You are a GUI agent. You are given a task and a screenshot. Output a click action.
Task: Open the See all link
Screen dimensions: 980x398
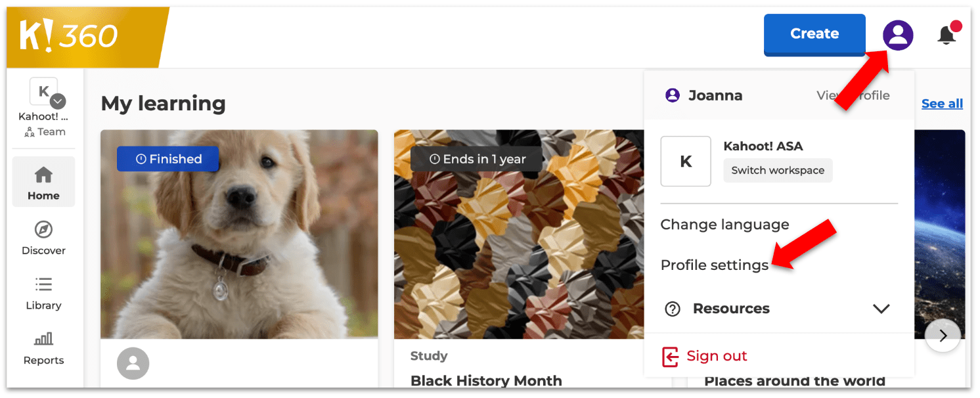tap(942, 103)
